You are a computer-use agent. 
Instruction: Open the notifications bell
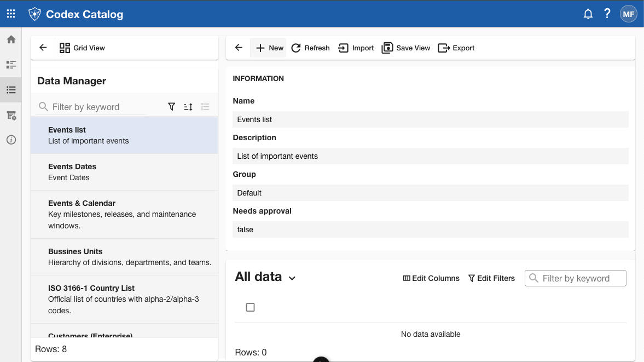(x=588, y=14)
